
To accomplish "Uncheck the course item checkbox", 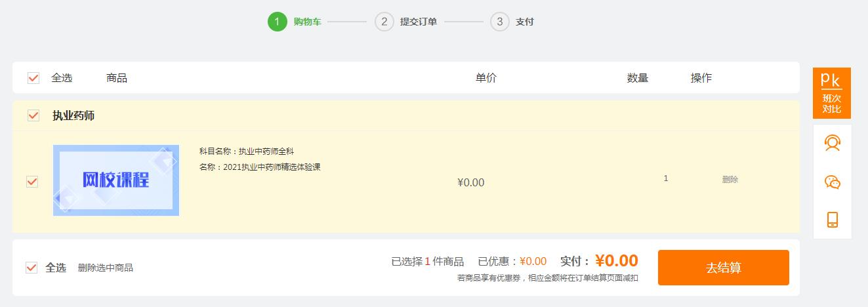I will [32, 182].
